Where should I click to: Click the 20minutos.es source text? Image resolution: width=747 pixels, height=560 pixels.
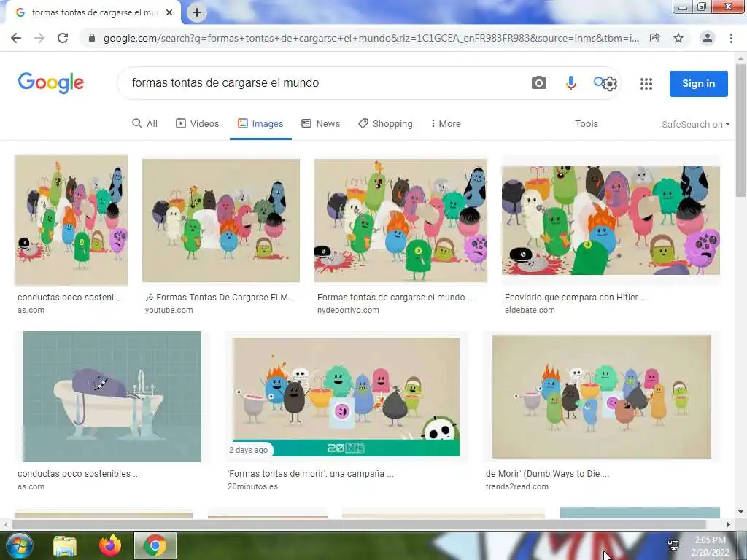point(252,486)
